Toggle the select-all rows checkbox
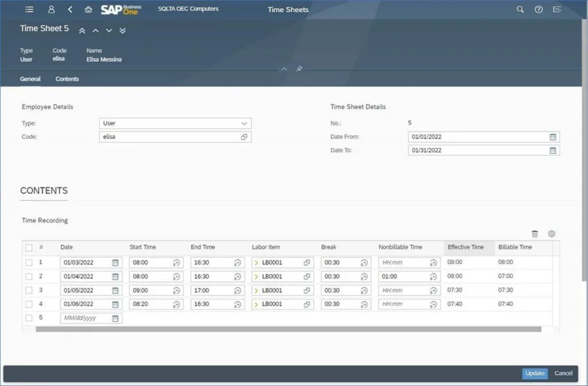Screen dimensions: 588x386 29,247
